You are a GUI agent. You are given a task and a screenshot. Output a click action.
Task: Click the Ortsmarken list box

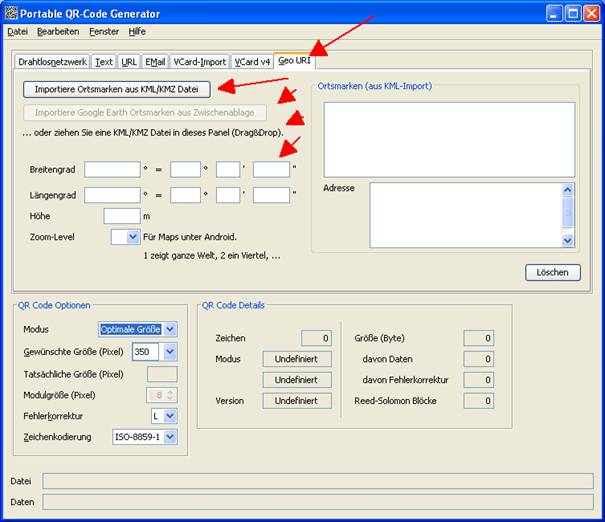[x=449, y=140]
